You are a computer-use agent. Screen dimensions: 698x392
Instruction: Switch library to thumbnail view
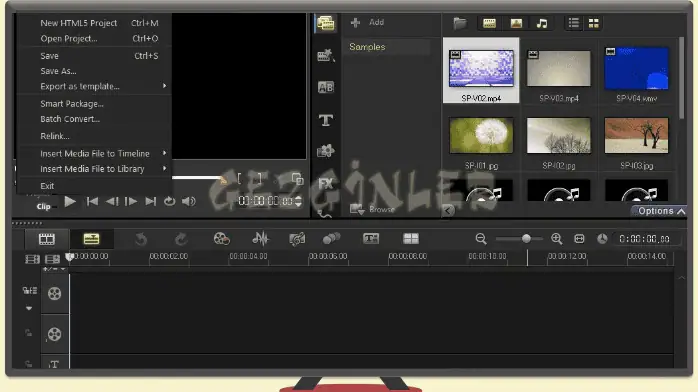point(593,23)
